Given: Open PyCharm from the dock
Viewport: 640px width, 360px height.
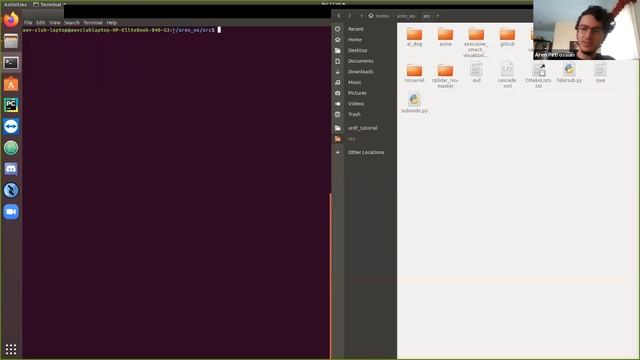Looking at the screenshot, I should point(11,105).
